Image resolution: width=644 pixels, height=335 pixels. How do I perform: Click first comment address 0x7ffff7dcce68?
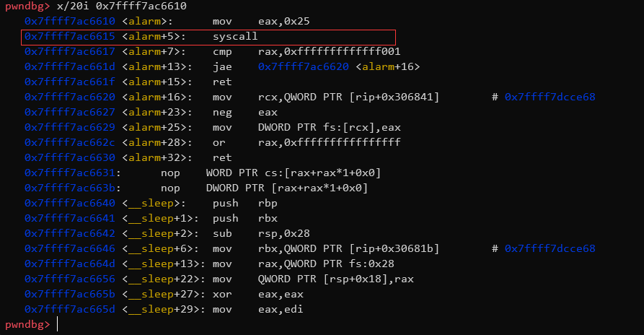[x=550, y=97]
